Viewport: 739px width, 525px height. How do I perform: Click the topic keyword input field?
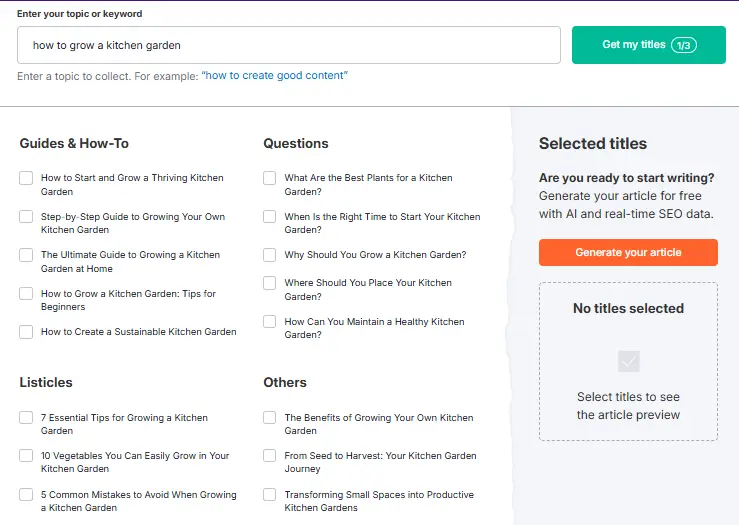288,45
